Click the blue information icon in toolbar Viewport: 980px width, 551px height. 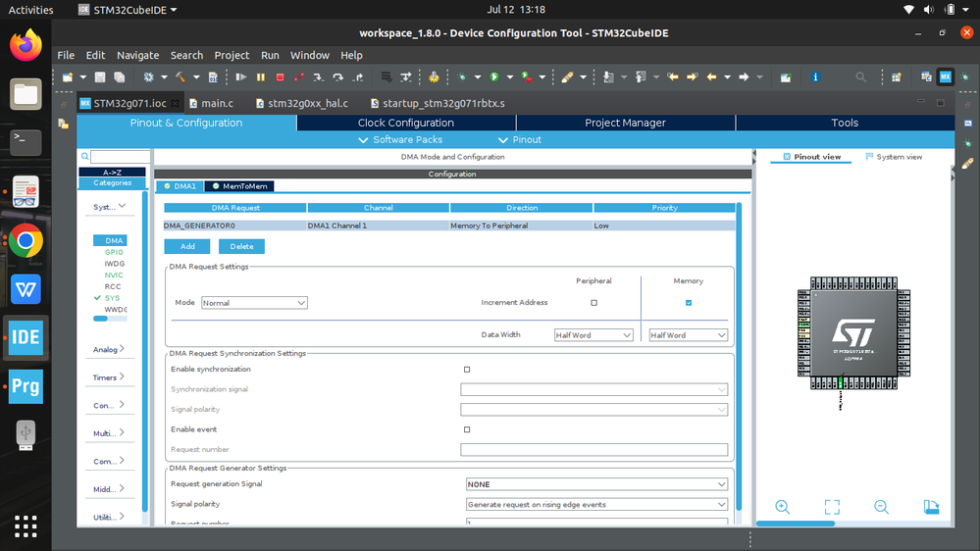pyautogui.click(x=815, y=76)
